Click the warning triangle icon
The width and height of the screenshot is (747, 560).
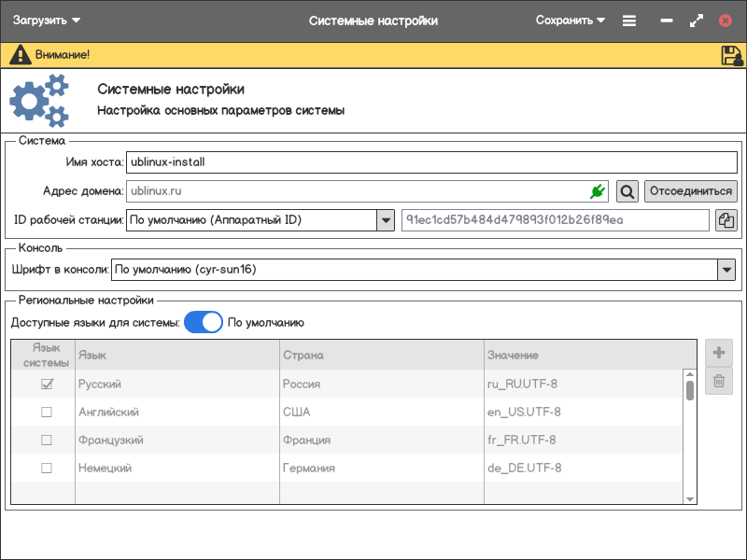(20, 55)
